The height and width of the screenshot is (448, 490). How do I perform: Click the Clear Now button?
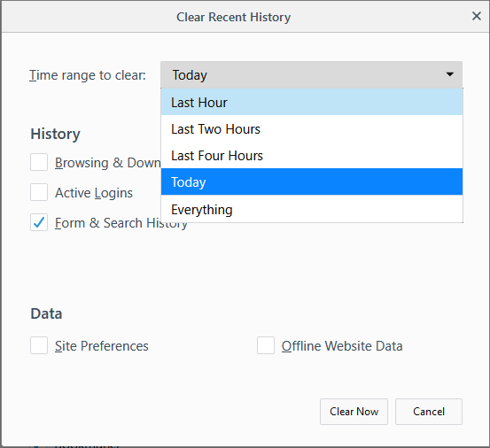354,412
